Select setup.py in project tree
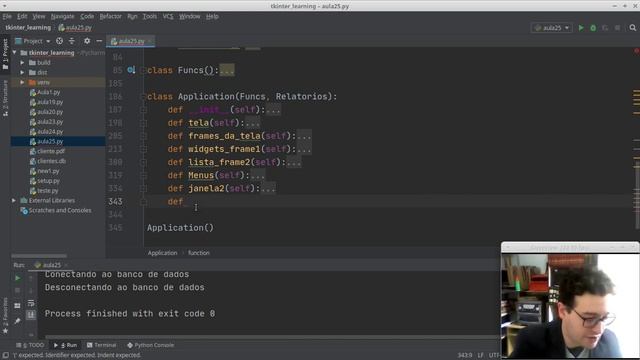The width and height of the screenshot is (640, 360). pyautogui.click(x=48, y=181)
